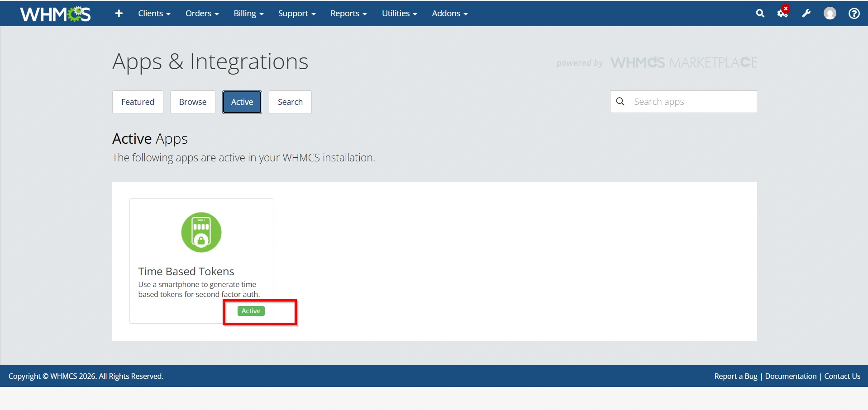Follow the Report a Bug link
868x410 pixels.
coord(736,376)
